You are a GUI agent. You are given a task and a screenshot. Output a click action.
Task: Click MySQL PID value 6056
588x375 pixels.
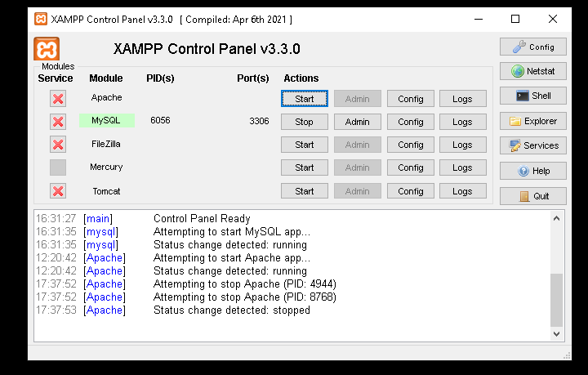tap(160, 120)
